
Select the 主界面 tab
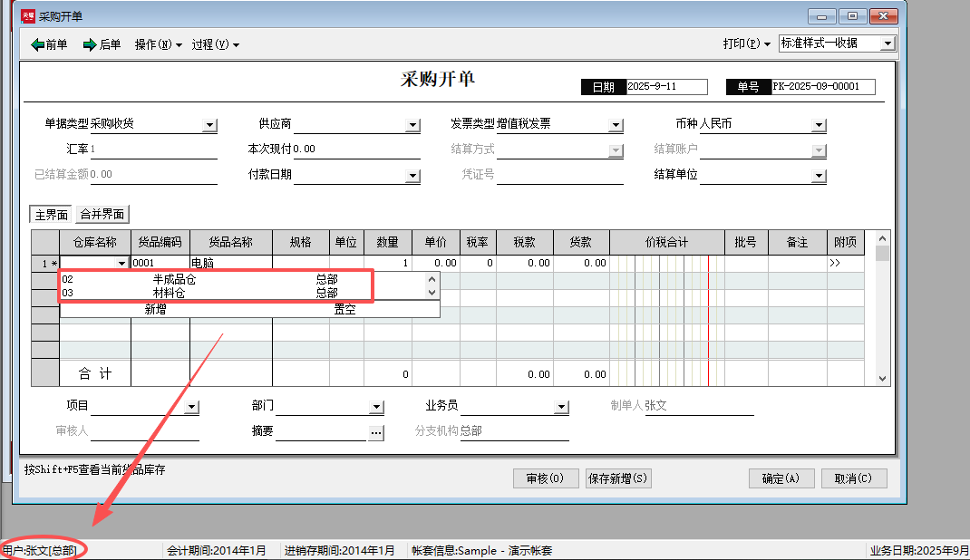coord(51,215)
